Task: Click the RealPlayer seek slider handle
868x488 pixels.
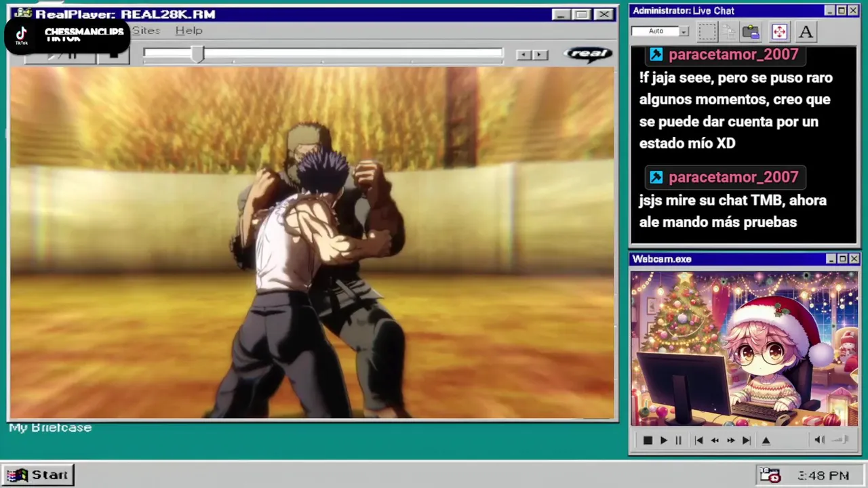Action: [197, 55]
